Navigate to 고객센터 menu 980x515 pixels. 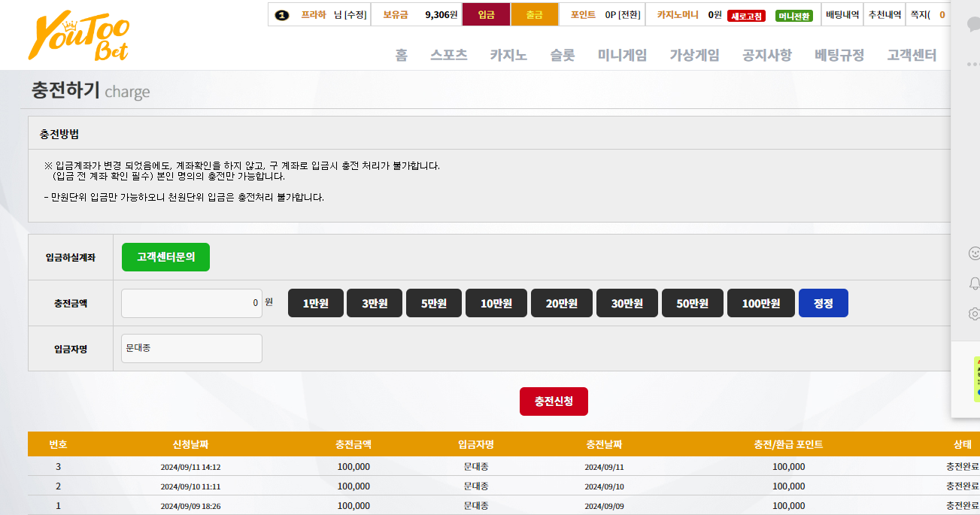[x=912, y=55]
